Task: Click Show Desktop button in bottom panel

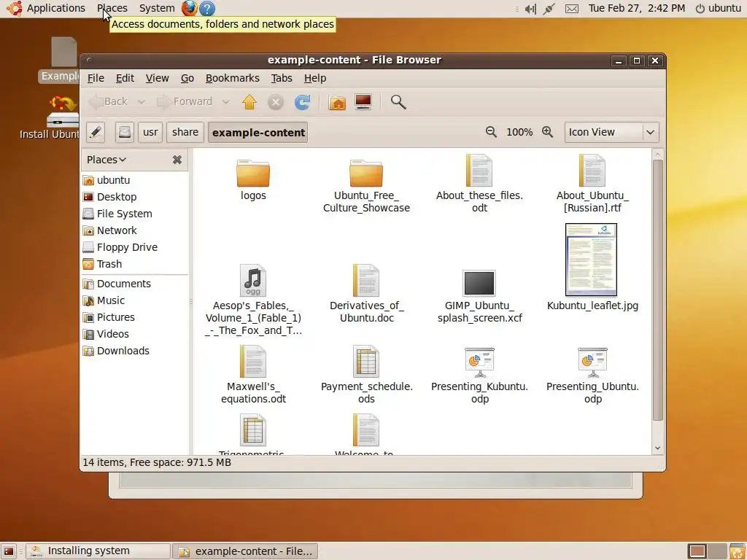Action: pos(9,551)
